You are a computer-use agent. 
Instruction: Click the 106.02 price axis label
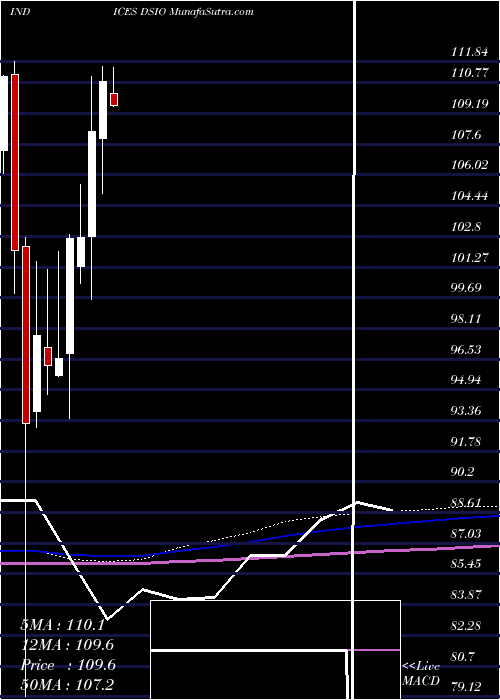470,165
